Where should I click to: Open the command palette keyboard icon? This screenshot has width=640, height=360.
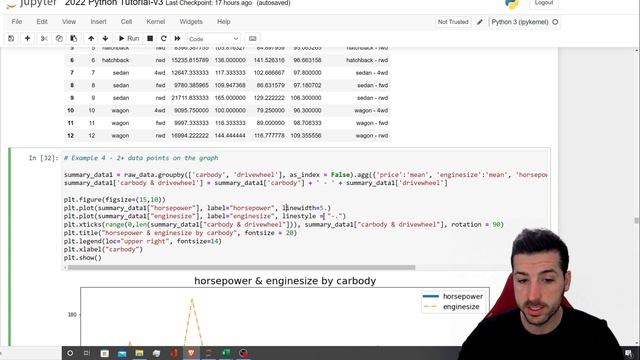point(252,38)
